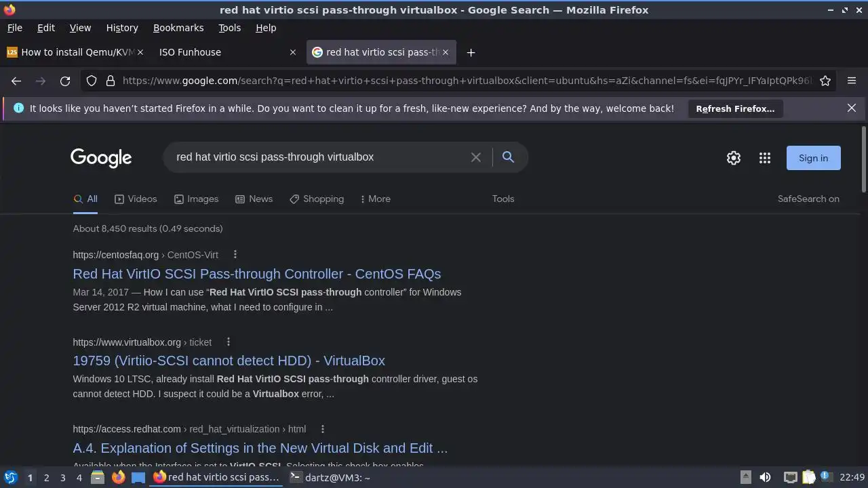Image resolution: width=868 pixels, height=488 pixels.
Task: Open the View menu
Action: tap(80, 28)
